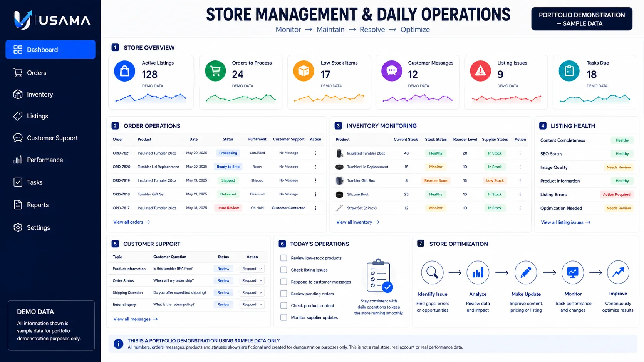
Task: Click Issue Review status of ORD-7817
Action: pyautogui.click(x=228, y=208)
